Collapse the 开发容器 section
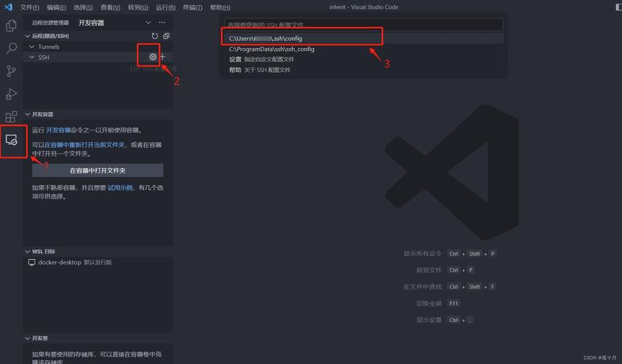This screenshot has height=364, width=622. (x=27, y=114)
